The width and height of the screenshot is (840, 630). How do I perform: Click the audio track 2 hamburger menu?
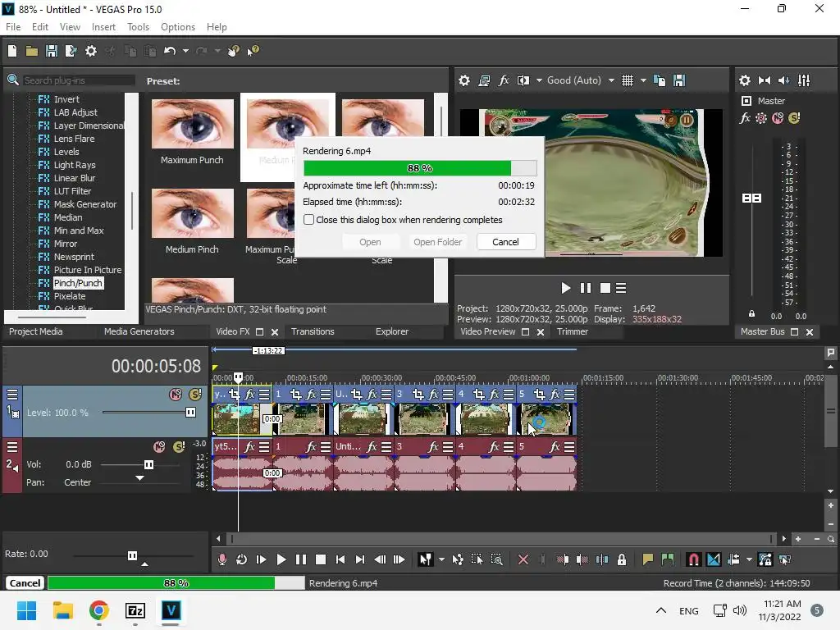click(11, 447)
